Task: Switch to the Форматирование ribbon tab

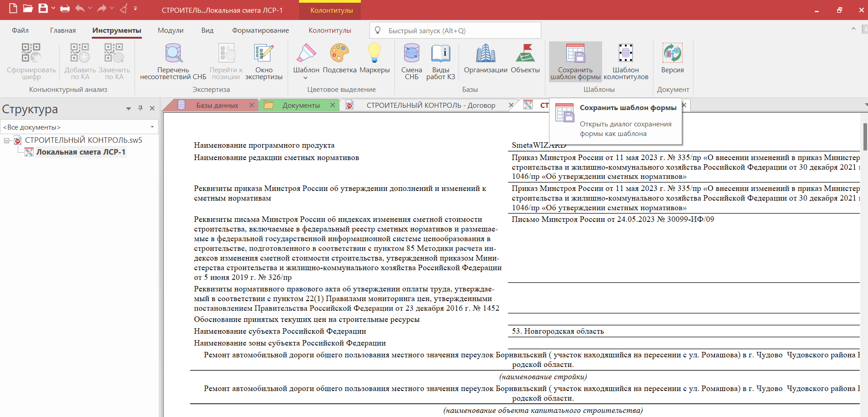Action: pyautogui.click(x=260, y=30)
